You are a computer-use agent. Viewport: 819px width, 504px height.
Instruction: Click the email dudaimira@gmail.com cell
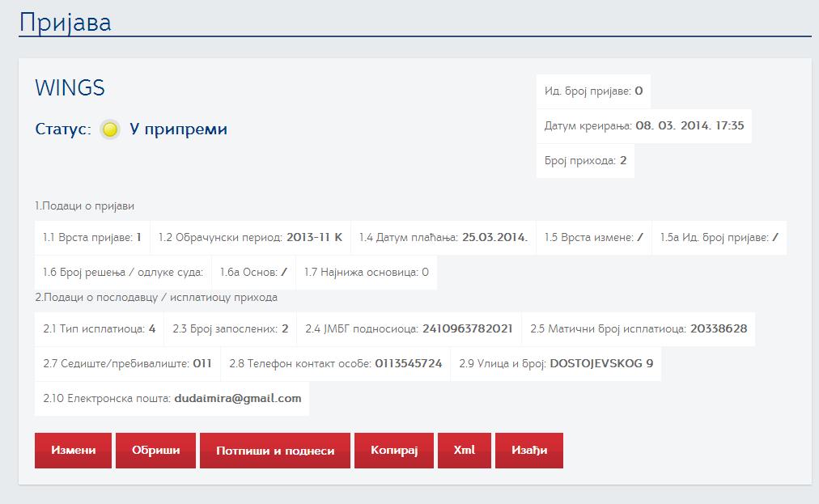[x=172, y=399]
